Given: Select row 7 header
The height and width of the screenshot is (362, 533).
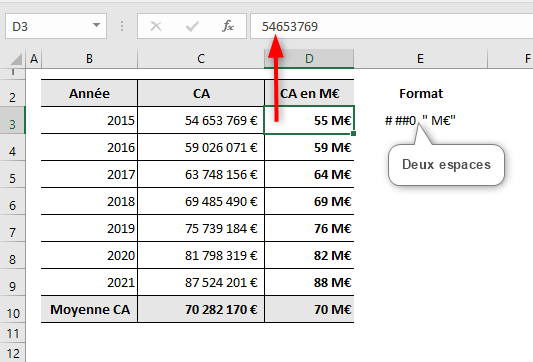Looking at the screenshot, I should tap(13, 228).
